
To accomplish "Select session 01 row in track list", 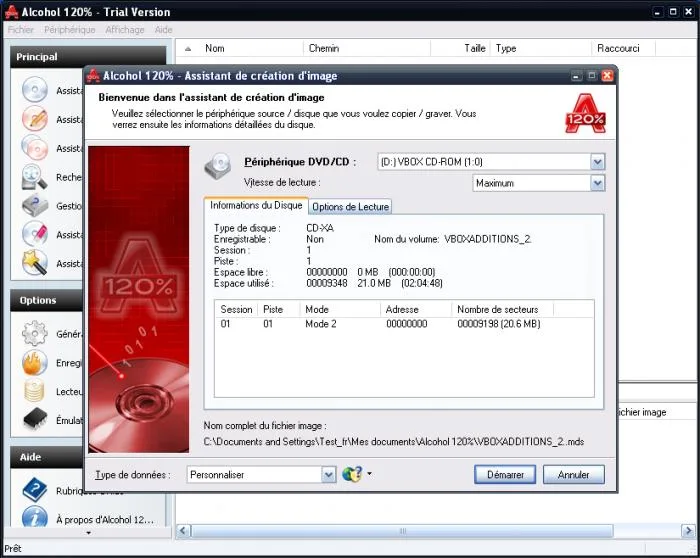I will (x=404, y=324).
